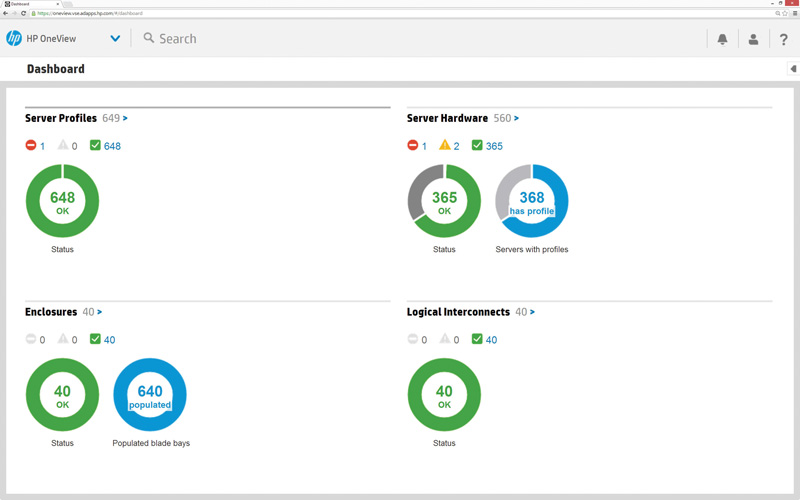This screenshot has width=800, height=500.
Task: Click the HP logo icon
Action: point(14,39)
